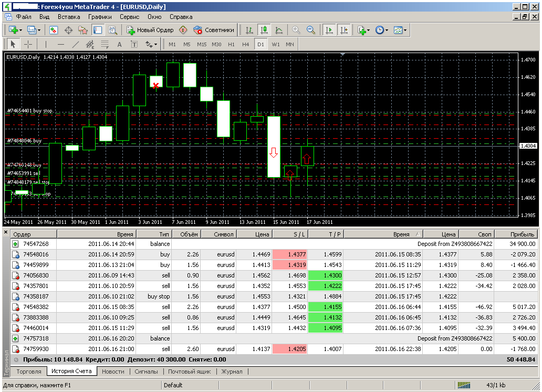Expand the Templates dropdown arrow
This screenshot has width=542, height=392.
point(405,30)
